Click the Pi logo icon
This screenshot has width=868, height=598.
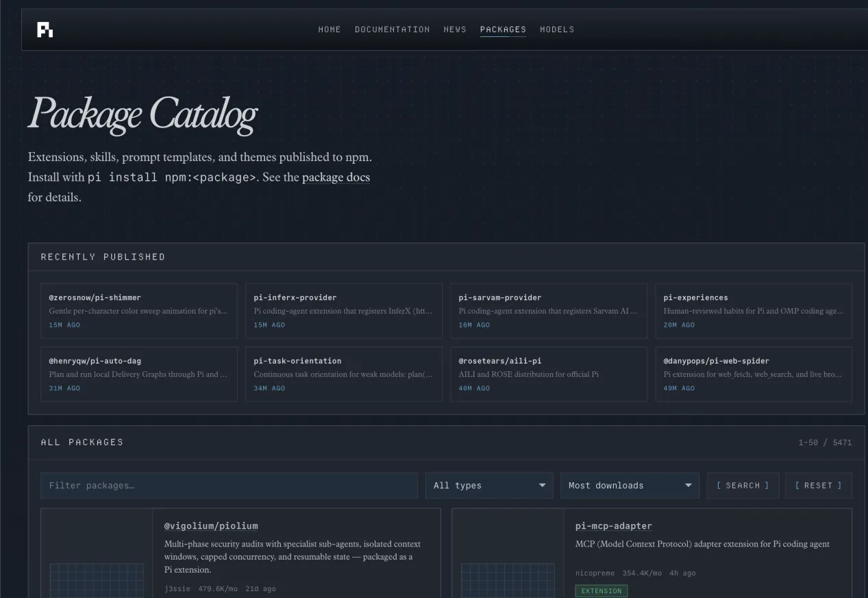pyautogui.click(x=45, y=29)
